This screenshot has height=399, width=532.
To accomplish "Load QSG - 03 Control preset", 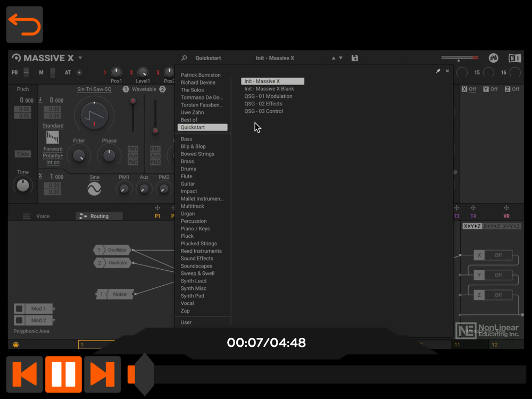I will pyautogui.click(x=264, y=111).
